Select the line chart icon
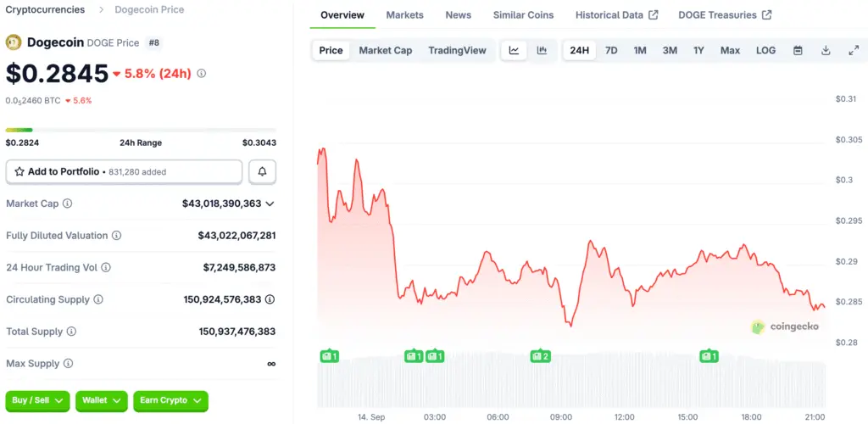The height and width of the screenshot is (424, 868). (515, 50)
